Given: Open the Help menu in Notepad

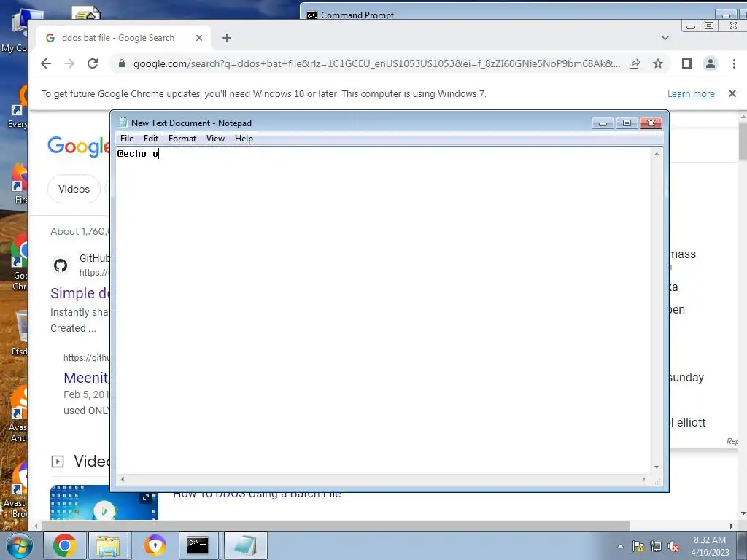Looking at the screenshot, I should tap(244, 139).
